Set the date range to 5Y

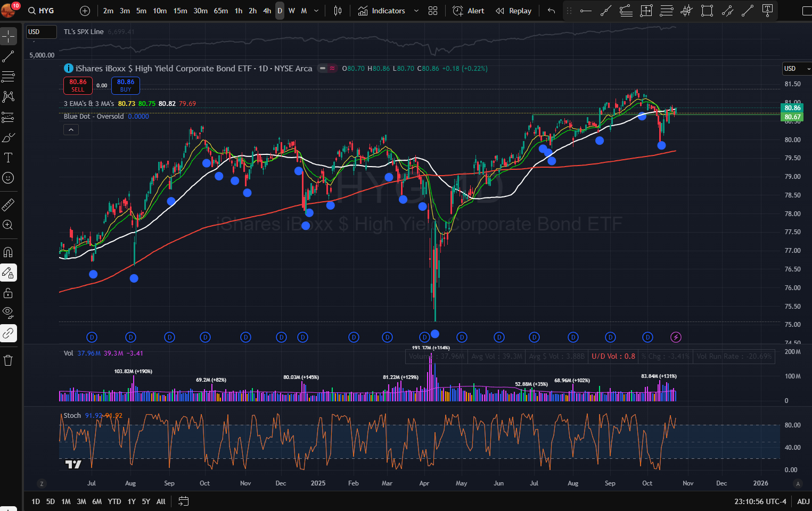click(x=146, y=501)
